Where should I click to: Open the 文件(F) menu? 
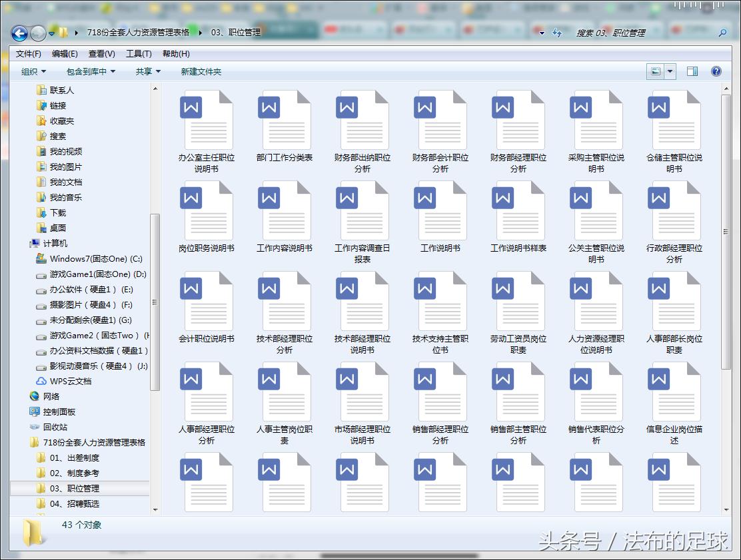tap(29, 54)
